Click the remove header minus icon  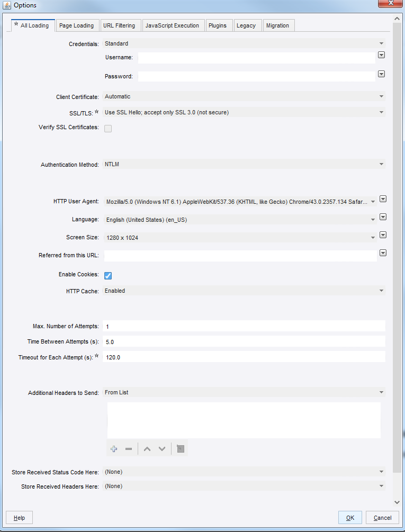click(x=129, y=449)
